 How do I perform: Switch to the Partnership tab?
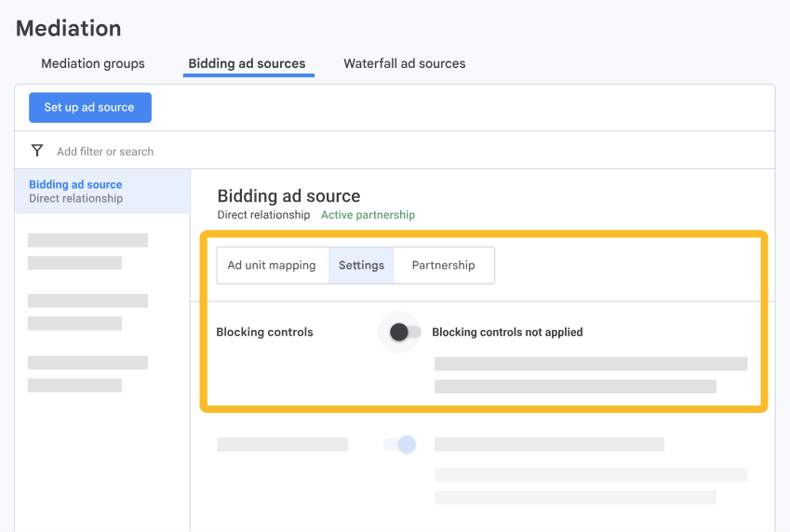pos(443,265)
